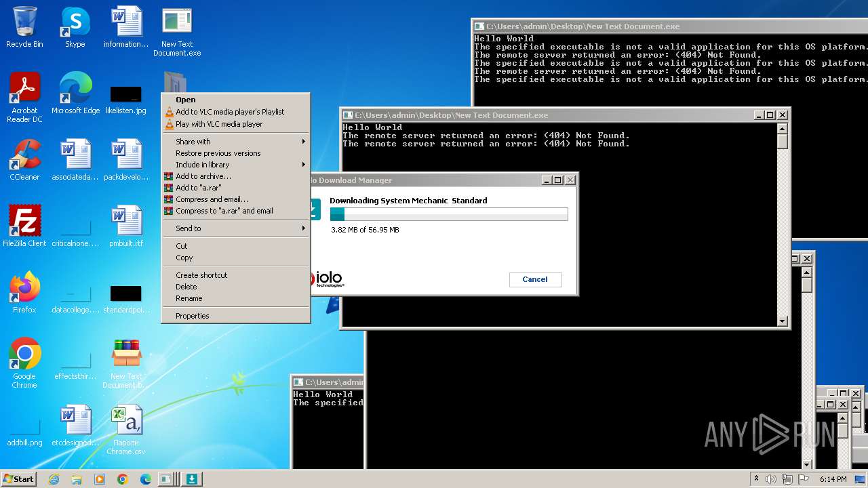Select Copy in the context menu
The height and width of the screenshot is (488, 868).
coord(236,258)
